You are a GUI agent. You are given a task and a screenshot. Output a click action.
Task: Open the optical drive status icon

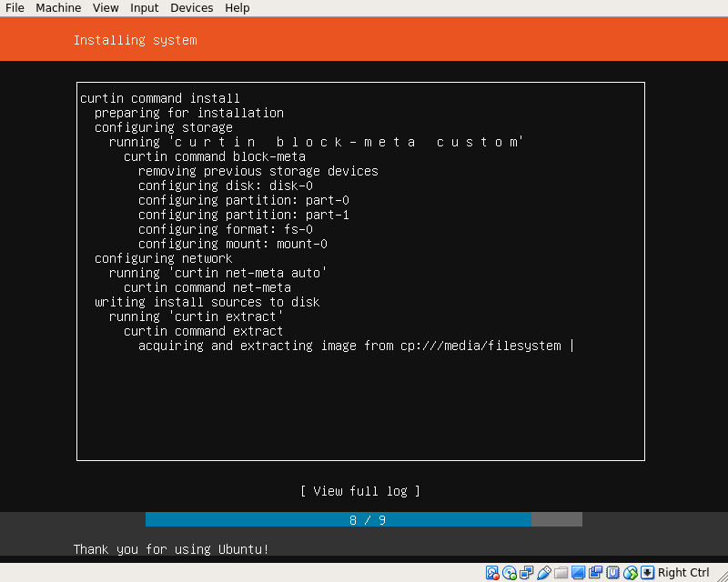point(510,573)
